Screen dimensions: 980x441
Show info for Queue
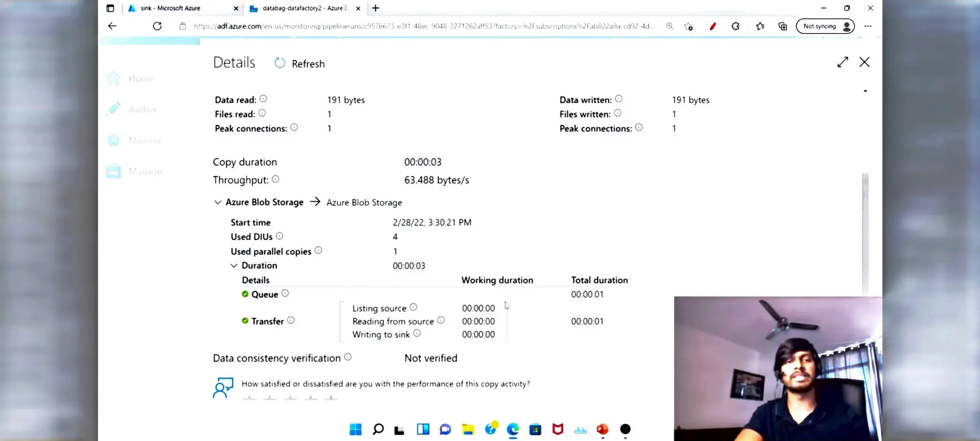click(x=285, y=293)
